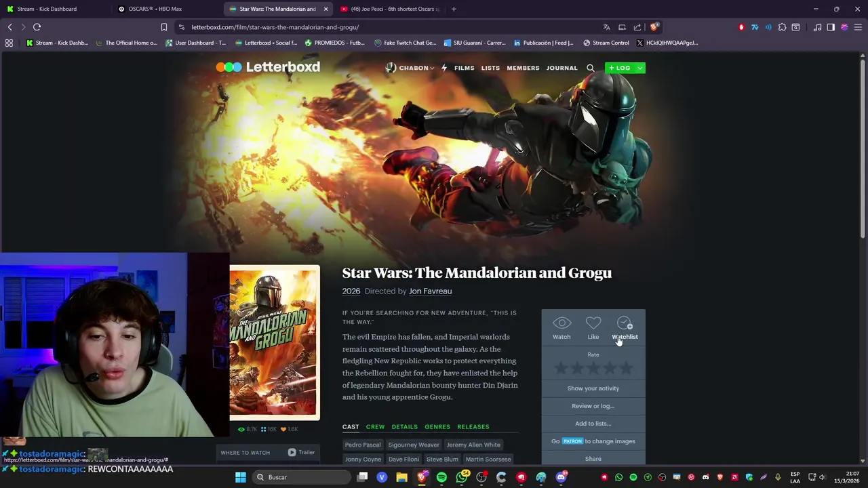
Task: Switch to the Joe Pesci YouTube tab
Action: point(391,9)
